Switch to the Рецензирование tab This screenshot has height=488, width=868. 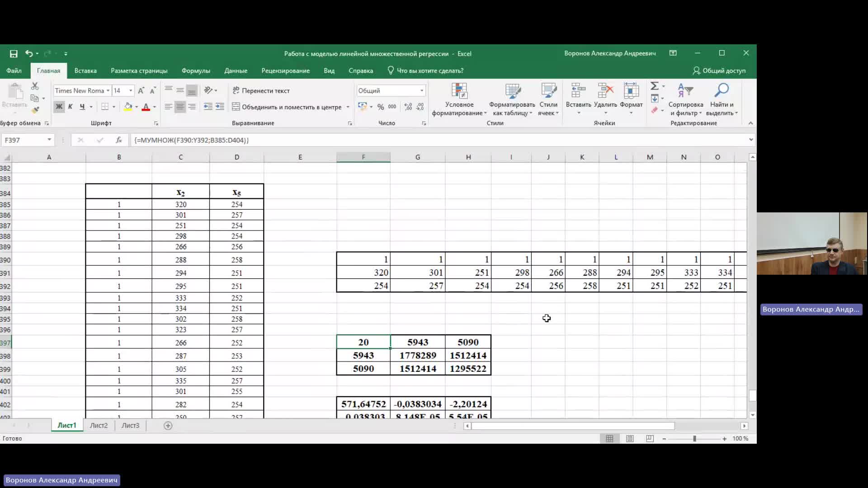(286, 70)
